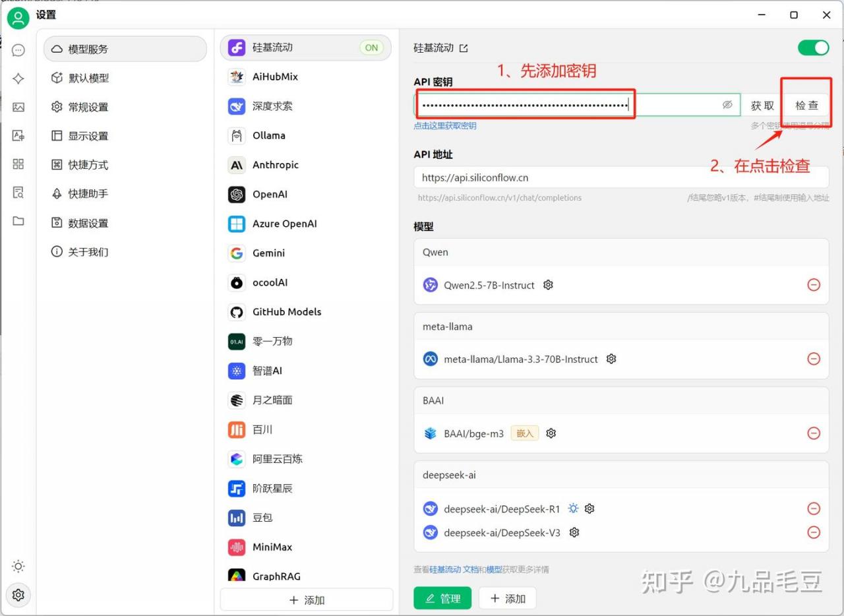The width and height of the screenshot is (844, 616).
Task: Select MiniMax provider
Action: pyautogui.click(x=306, y=547)
